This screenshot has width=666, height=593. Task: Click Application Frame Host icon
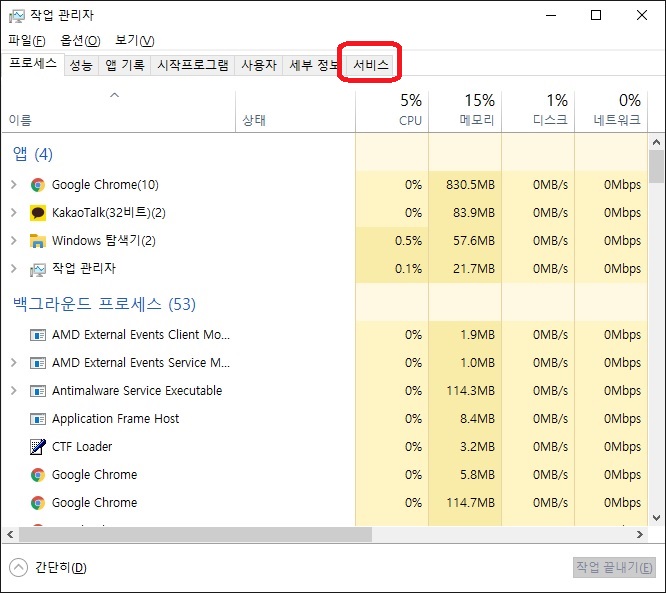click(37, 419)
